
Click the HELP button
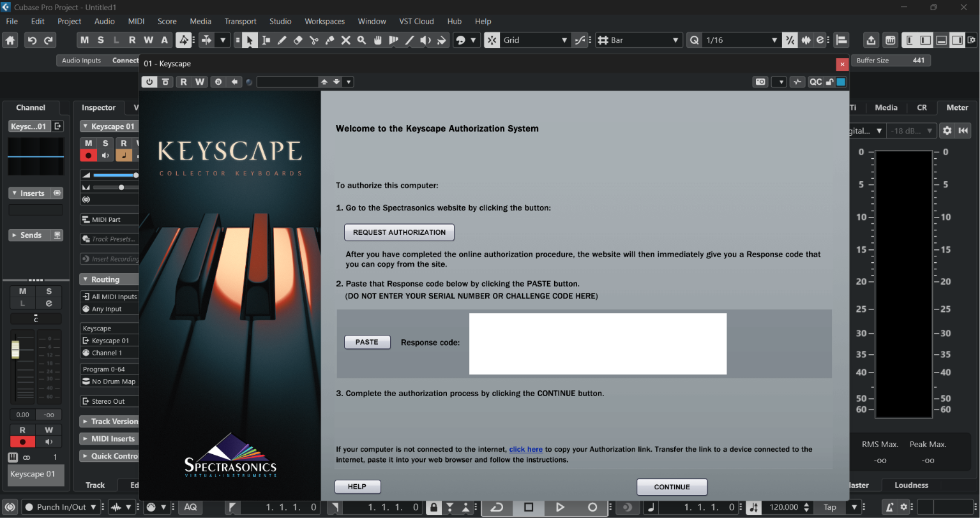[x=357, y=487]
